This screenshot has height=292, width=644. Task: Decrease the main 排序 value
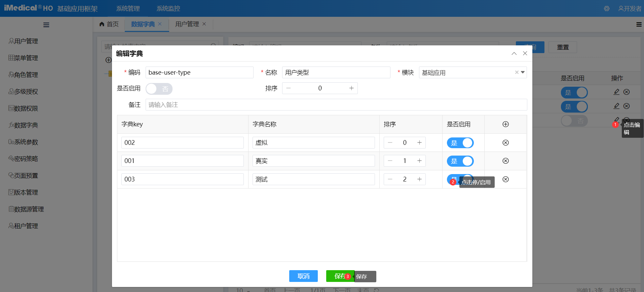[x=288, y=88]
